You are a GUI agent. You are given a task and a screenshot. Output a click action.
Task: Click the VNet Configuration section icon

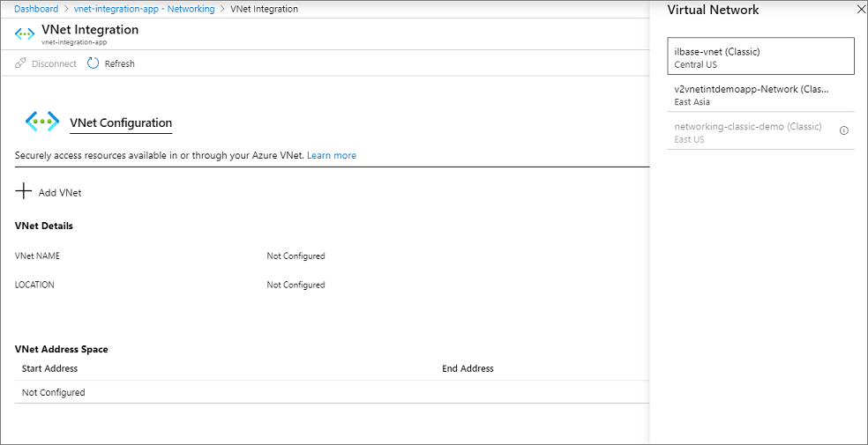[42, 121]
